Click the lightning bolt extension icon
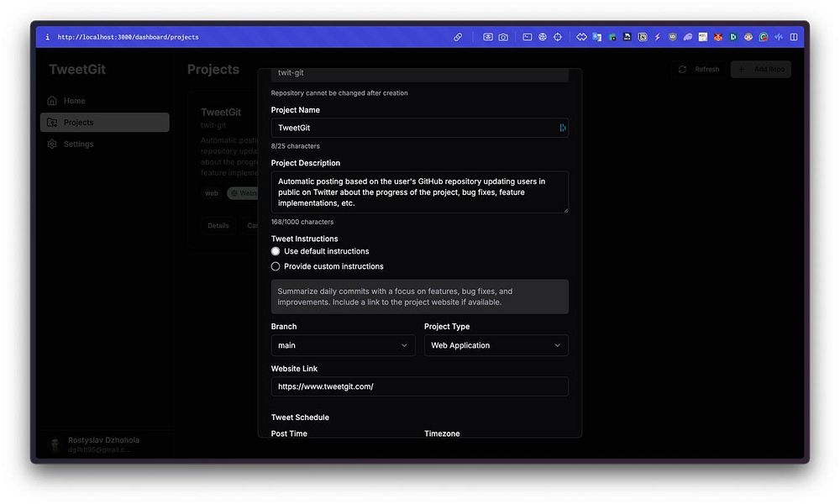Image resolution: width=840 pixels, height=504 pixels. (658, 37)
